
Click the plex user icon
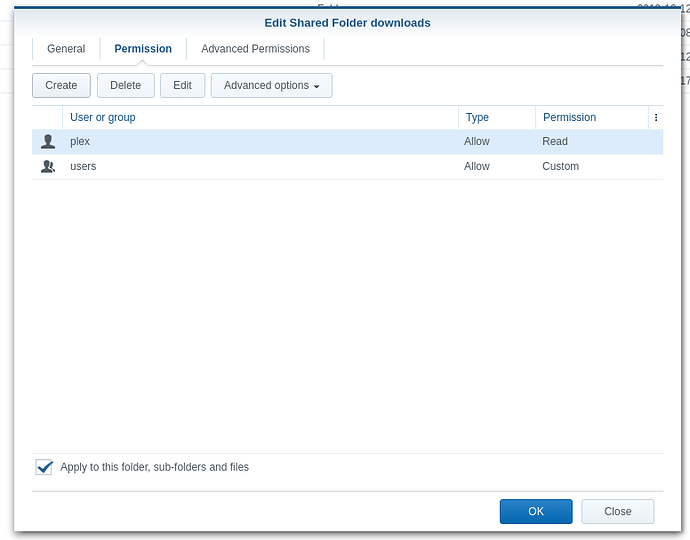coord(48,142)
